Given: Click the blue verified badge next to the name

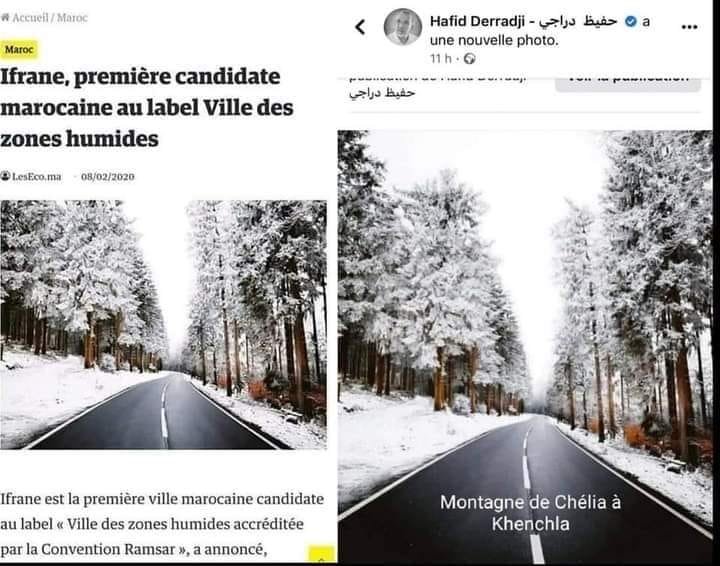Looking at the screenshot, I should tap(631, 21).
